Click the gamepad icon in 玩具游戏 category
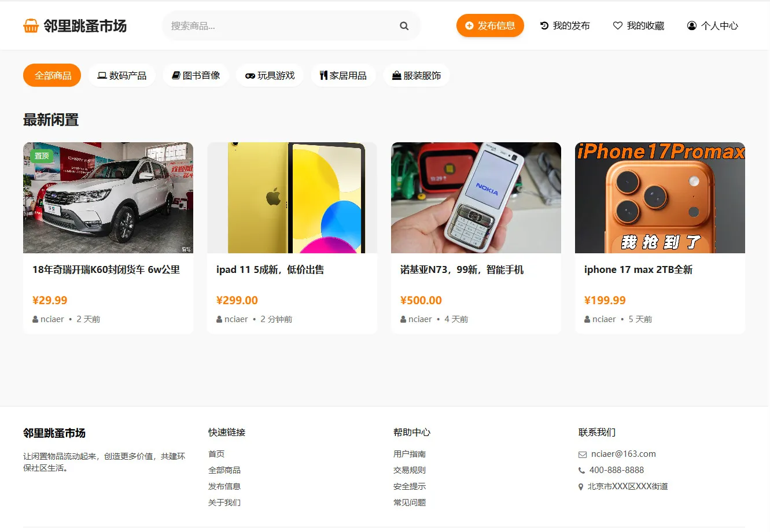 coord(250,76)
